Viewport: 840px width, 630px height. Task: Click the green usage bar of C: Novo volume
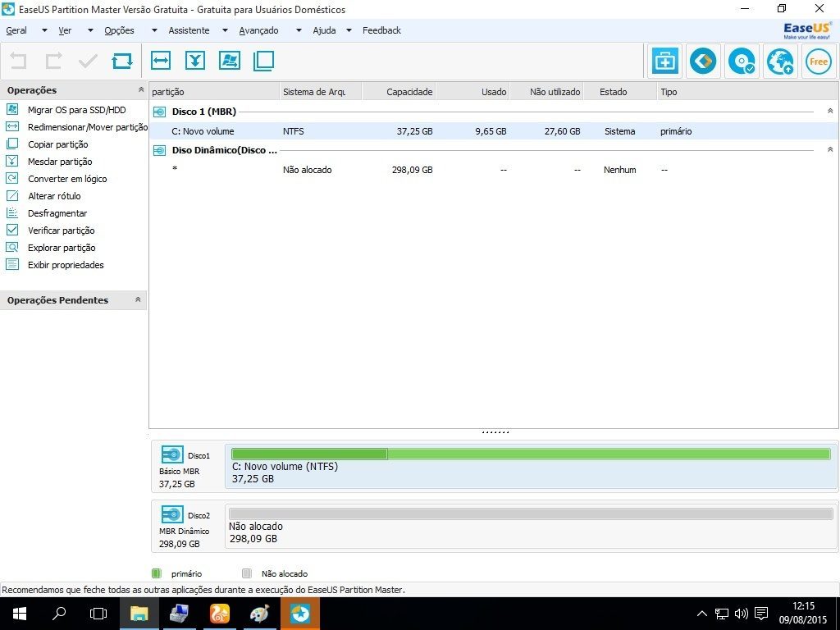pos(531,454)
